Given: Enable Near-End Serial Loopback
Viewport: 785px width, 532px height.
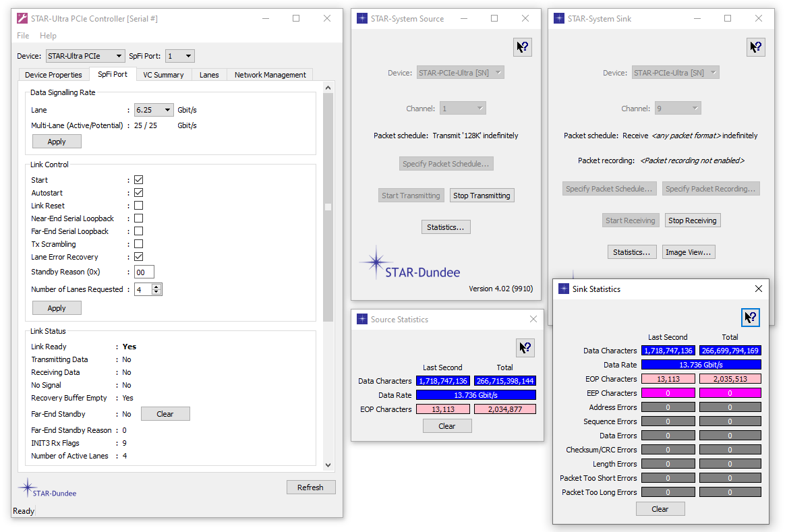Looking at the screenshot, I should click(139, 218).
